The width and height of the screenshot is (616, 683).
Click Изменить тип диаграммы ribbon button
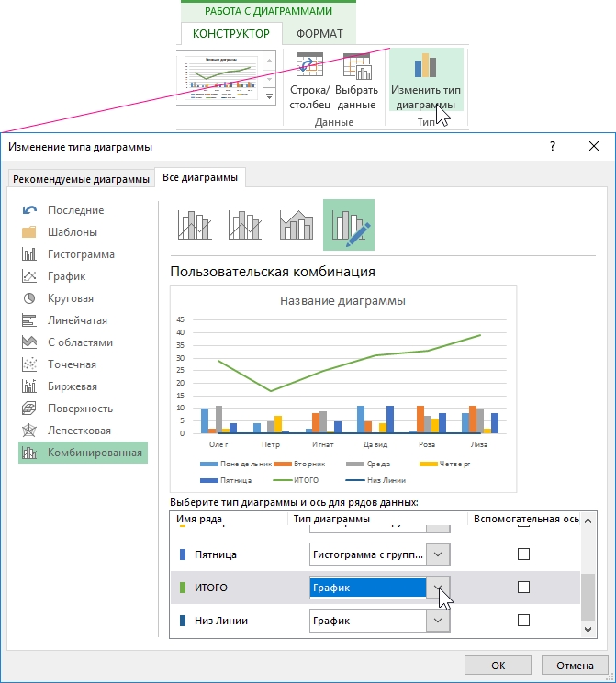tap(426, 81)
